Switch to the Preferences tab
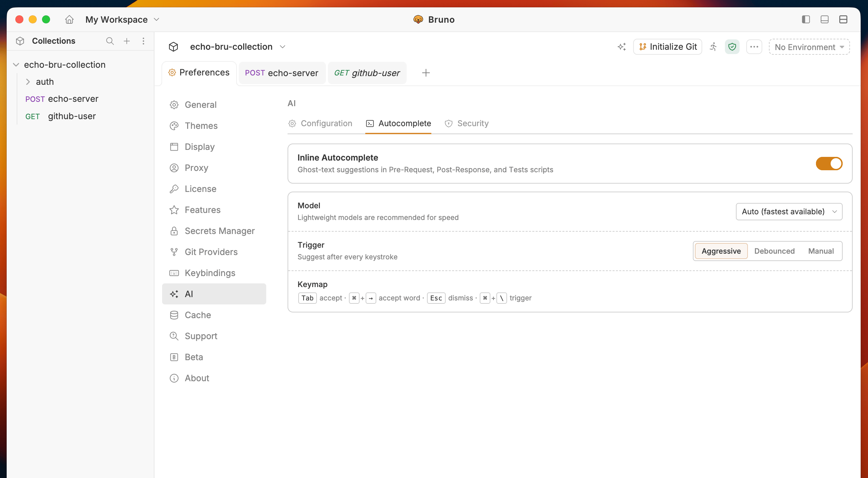The width and height of the screenshot is (868, 478). tap(199, 73)
